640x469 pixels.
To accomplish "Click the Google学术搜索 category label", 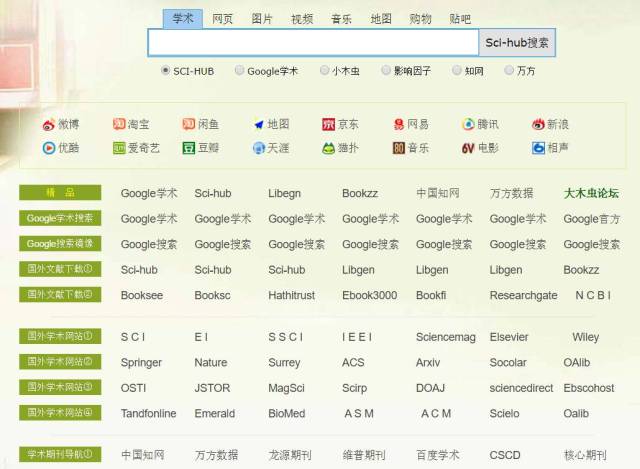I will coord(60,218).
